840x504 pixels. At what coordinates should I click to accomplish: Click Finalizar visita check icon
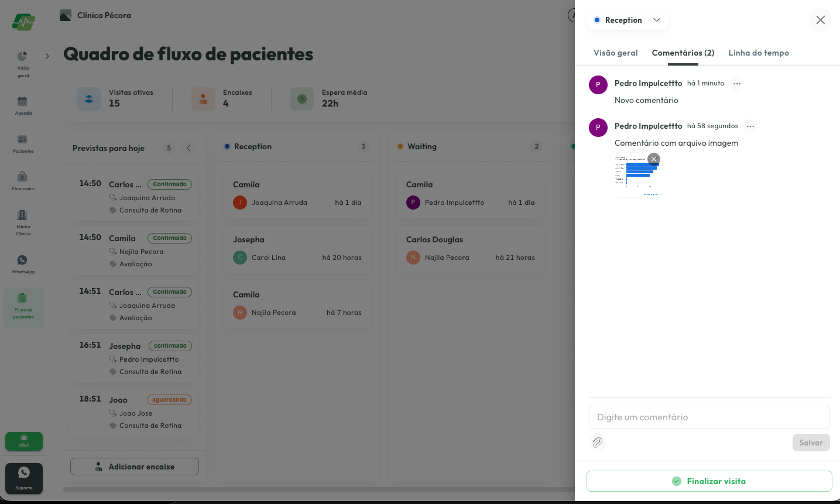click(x=677, y=481)
